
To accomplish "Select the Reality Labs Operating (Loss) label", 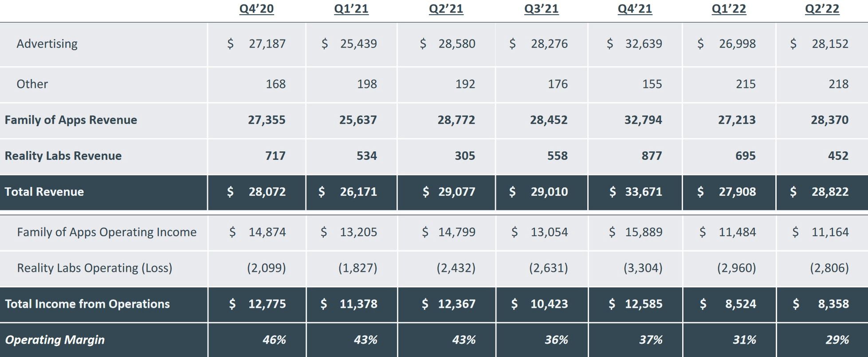I will 94,268.
